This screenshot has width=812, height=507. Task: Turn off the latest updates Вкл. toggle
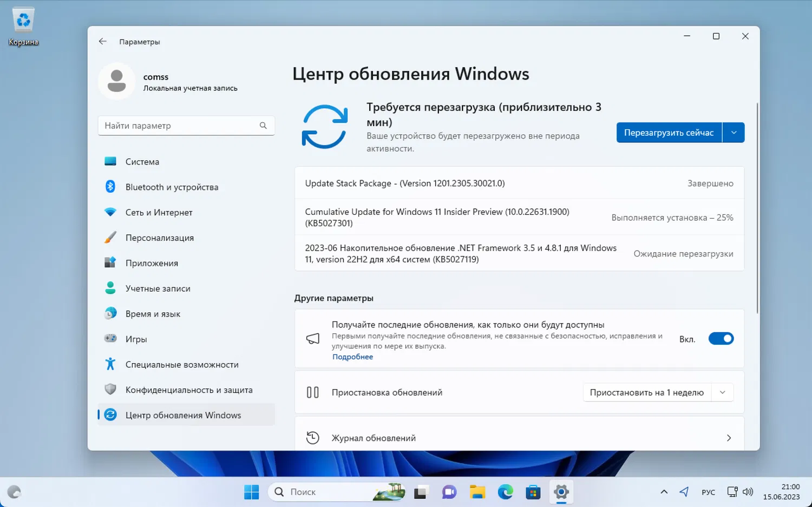721,339
